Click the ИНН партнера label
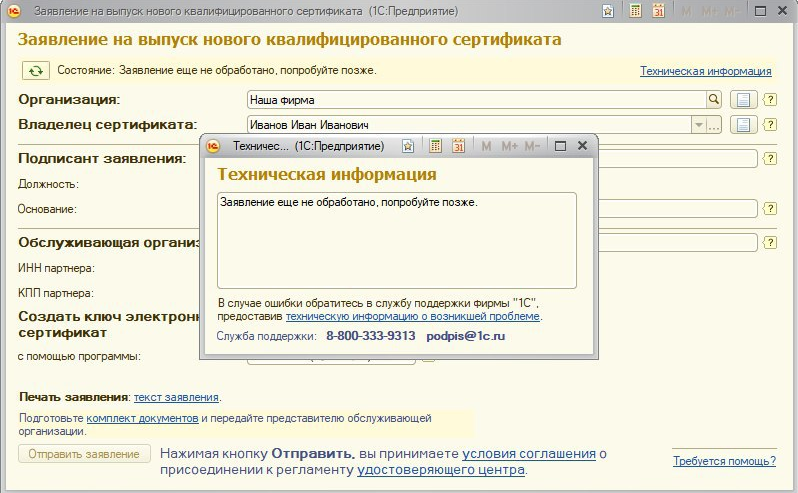The width and height of the screenshot is (798, 493). pyautogui.click(x=56, y=268)
